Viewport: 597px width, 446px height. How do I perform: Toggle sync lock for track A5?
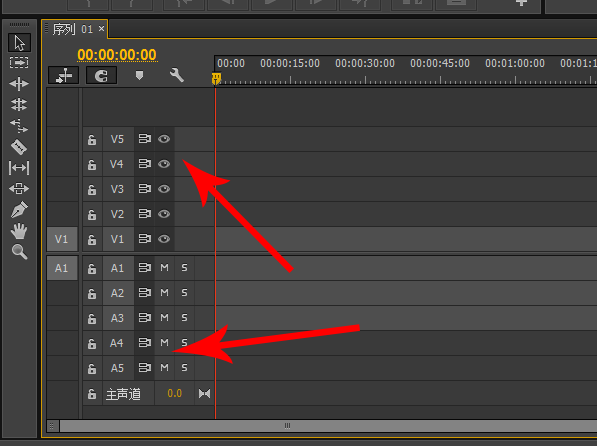tap(144, 368)
